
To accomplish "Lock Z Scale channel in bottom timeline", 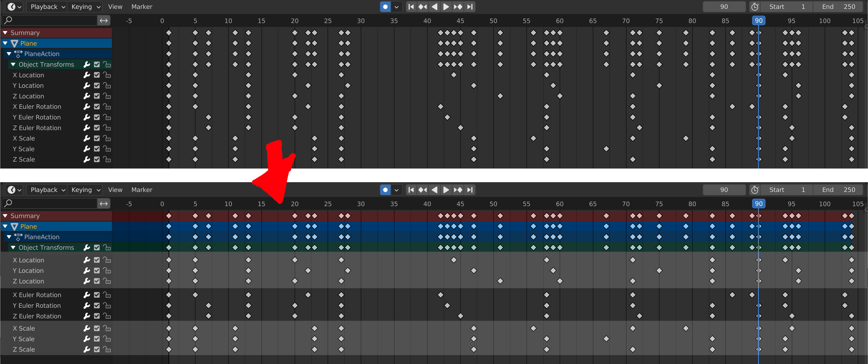I will [107, 349].
